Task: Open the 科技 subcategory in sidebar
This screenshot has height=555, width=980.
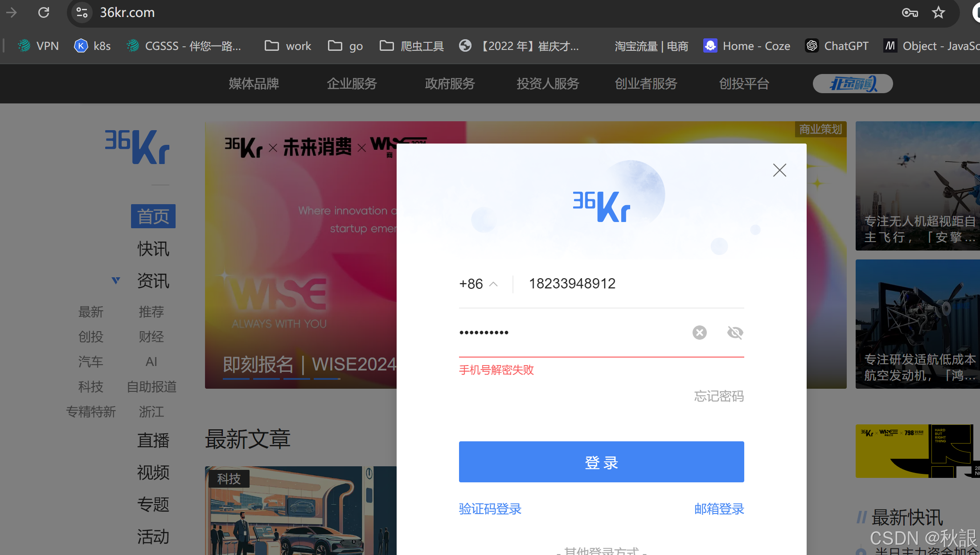Action: pyautogui.click(x=91, y=386)
